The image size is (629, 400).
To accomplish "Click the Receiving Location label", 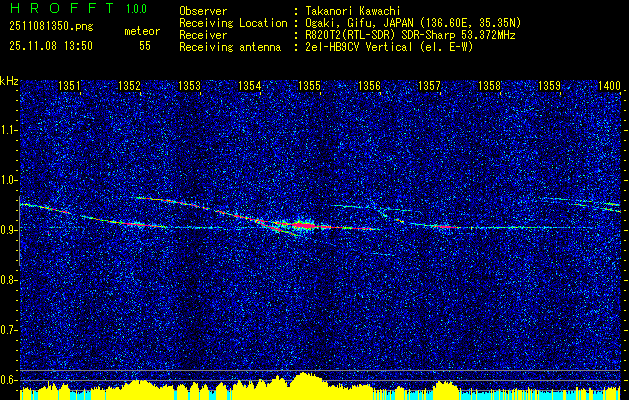I will [x=233, y=23].
